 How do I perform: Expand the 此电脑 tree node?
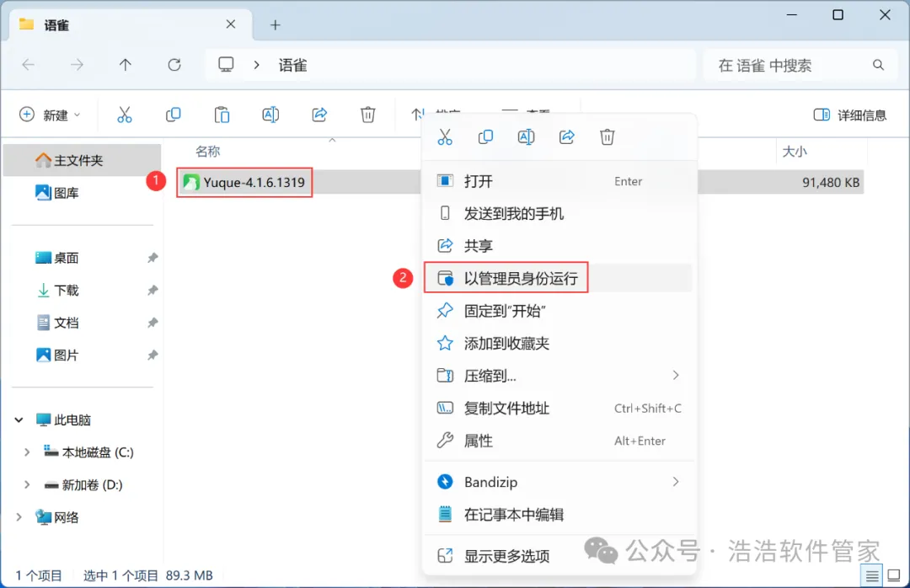pyautogui.click(x=19, y=420)
